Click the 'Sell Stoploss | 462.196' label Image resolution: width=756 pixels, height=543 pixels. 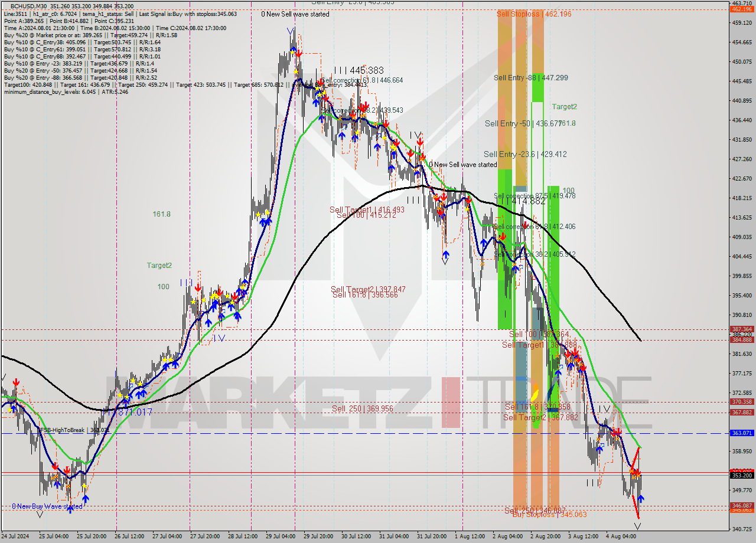534,14
